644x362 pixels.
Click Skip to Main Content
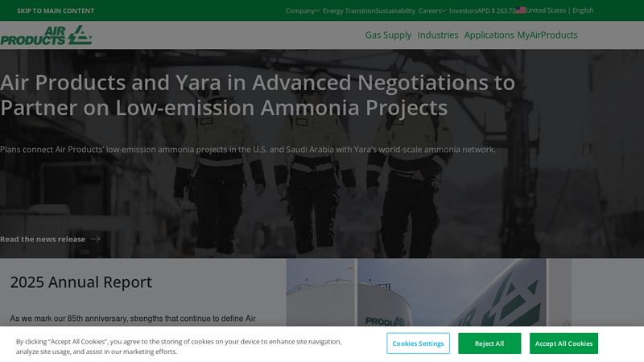point(56,10)
